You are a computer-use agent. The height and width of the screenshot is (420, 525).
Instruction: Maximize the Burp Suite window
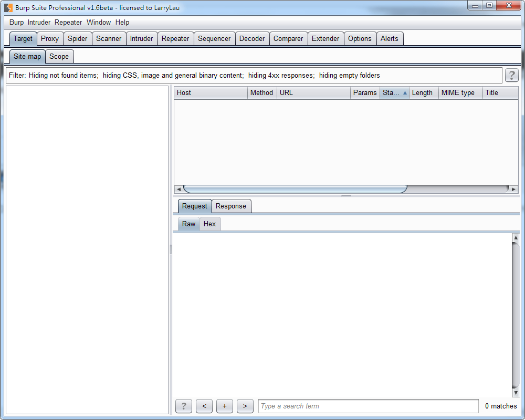489,6
